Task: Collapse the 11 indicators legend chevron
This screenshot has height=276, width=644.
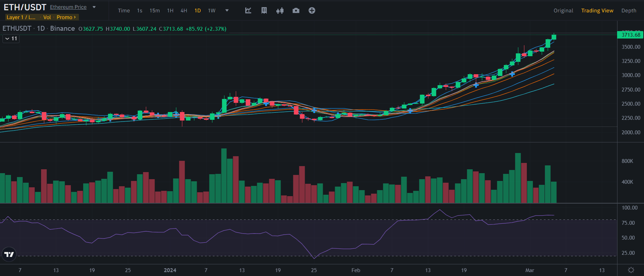Action: pyautogui.click(x=7, y=39)
